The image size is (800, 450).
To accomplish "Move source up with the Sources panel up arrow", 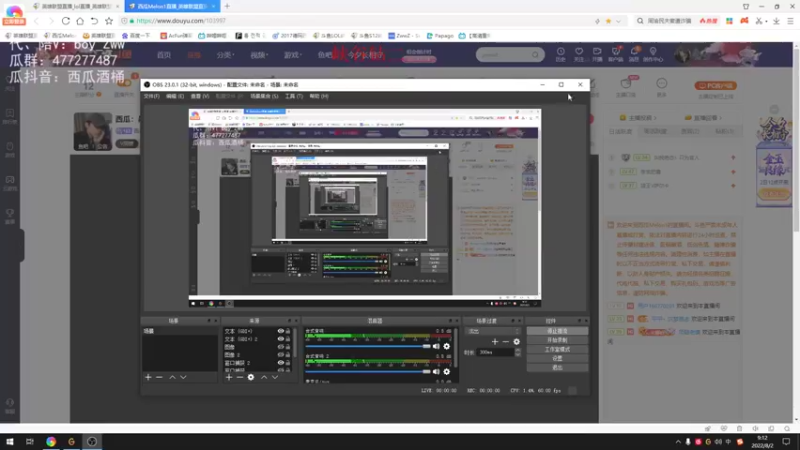I will 264,378.
